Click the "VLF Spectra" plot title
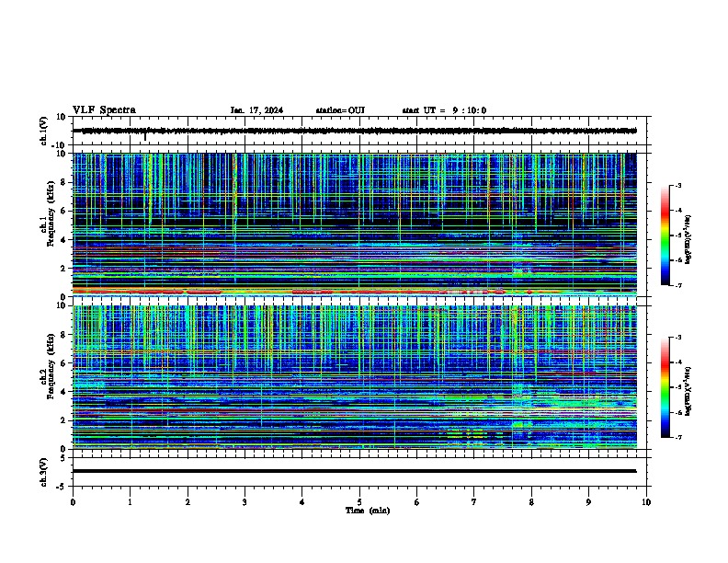Screen dimensions: 728x563 [104, 110]
